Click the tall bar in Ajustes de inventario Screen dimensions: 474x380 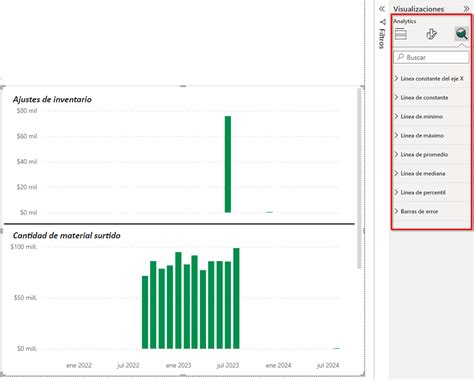click(x=228, y=164)
